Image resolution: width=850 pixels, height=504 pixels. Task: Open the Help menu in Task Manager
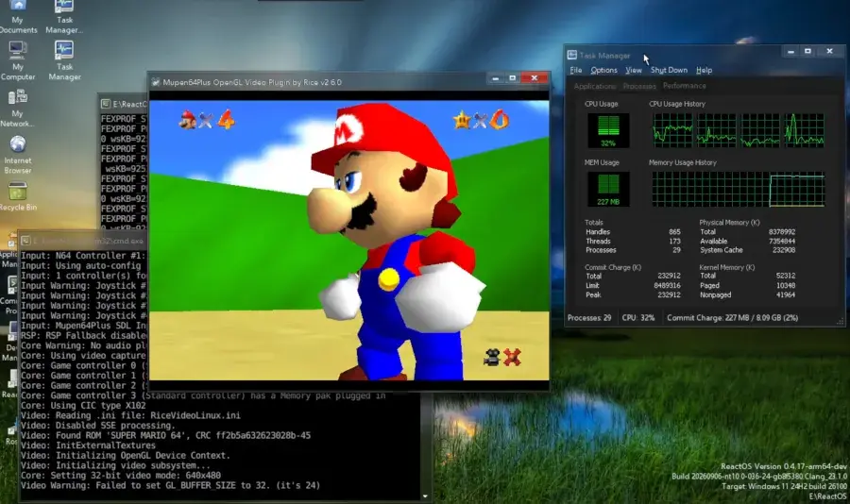705,70
